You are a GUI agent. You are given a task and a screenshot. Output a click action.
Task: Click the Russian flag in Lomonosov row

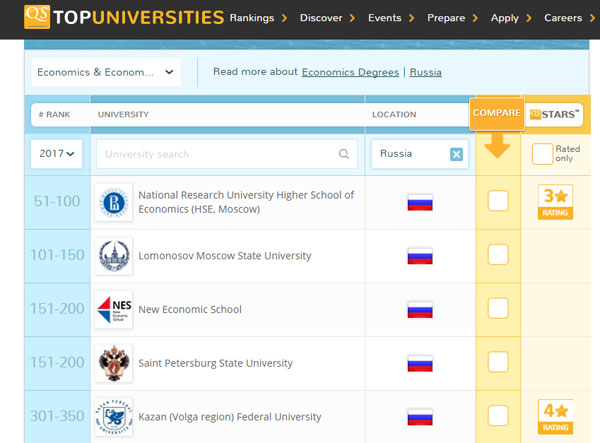tap(420, 256)
